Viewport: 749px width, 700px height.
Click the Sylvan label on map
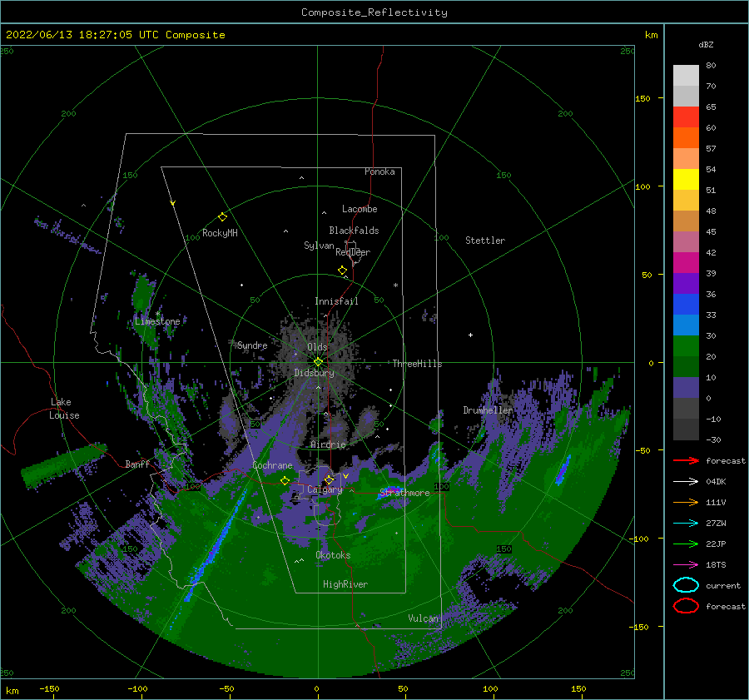pyautogui.click(x=319, y=246)
